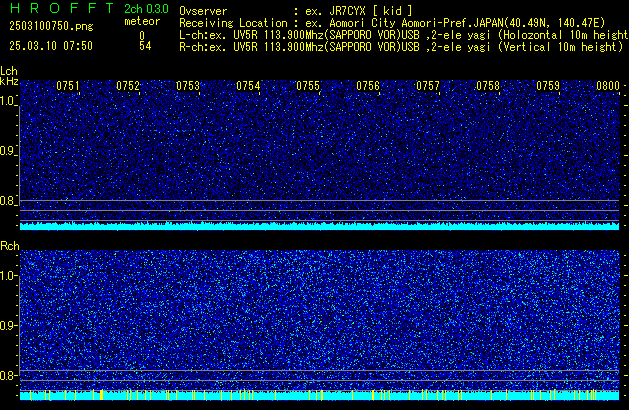Screen dimensions: 629x410
Task: Click the kHz unit label
Action: click(x=9, y=81)
